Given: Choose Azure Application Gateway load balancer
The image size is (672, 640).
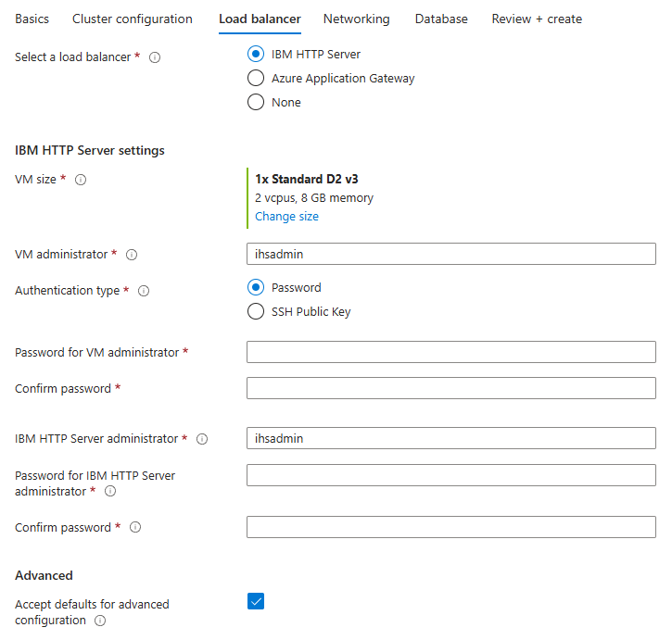Looking at the screenshot, I should (x=256, y=79).
